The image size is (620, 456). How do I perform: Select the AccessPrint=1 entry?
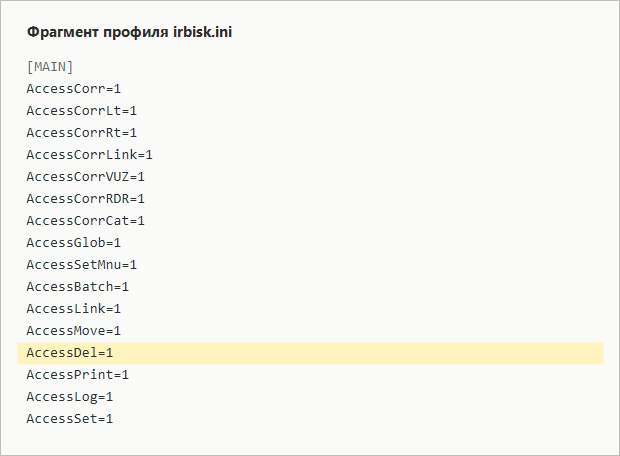[x=78, y=375]
